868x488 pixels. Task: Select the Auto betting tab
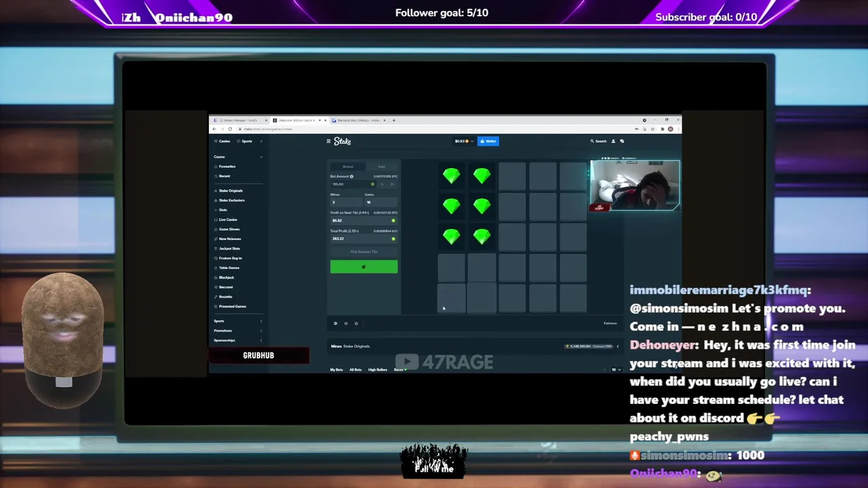pos(382,167)
